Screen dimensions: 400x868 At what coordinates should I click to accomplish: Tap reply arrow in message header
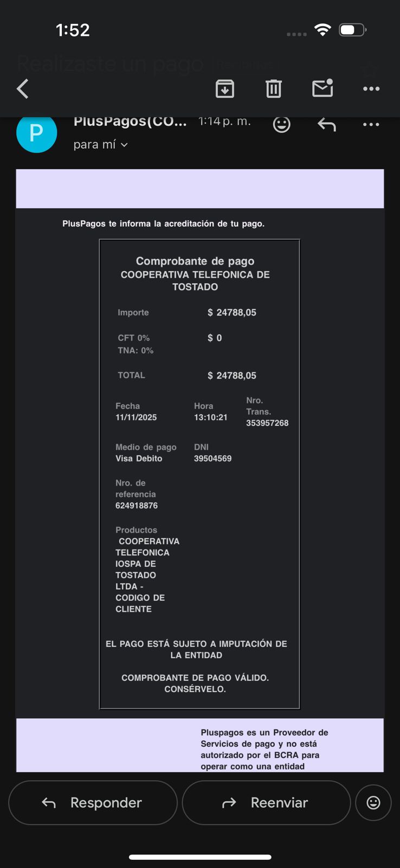click(x=327, y=125)
